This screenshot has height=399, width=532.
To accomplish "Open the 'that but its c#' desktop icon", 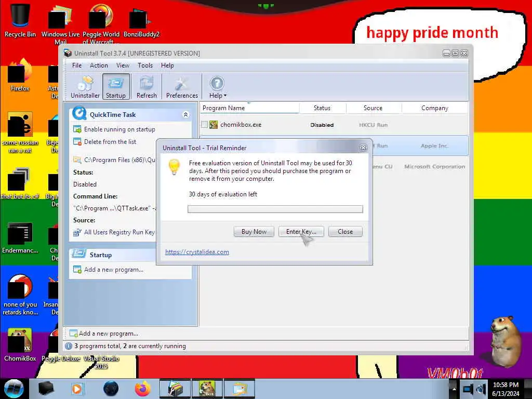I will pos(20,183).
